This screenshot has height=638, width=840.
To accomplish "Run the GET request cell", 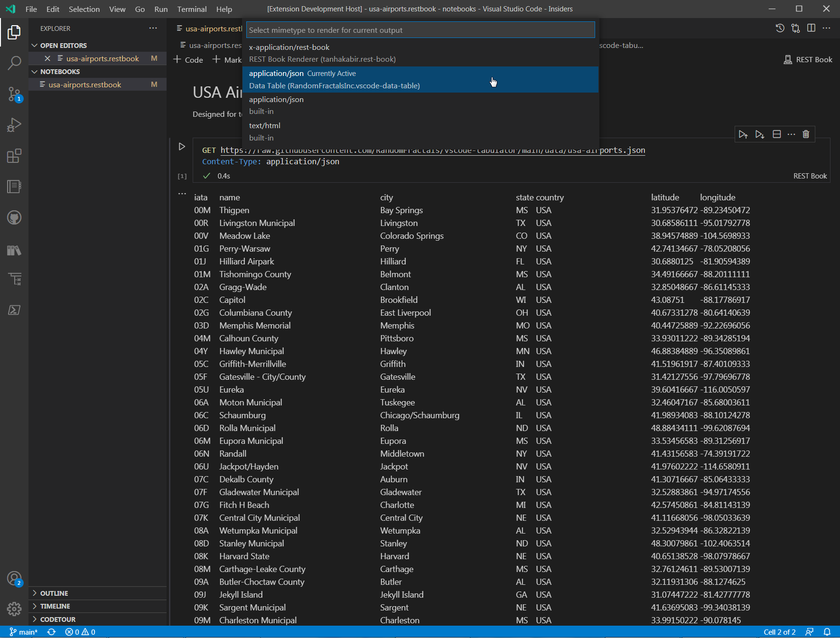I will pyautogui.click(x=182, y=147).
